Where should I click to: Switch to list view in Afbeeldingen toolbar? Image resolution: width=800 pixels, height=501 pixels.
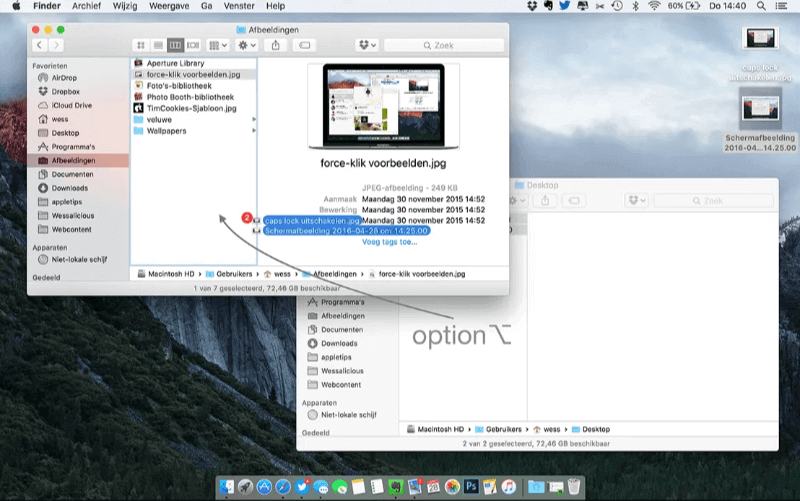tap(158, 45)
